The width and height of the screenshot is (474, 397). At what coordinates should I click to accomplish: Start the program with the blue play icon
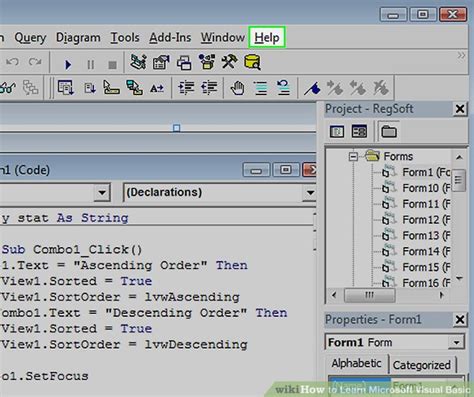tap(68, 64)
